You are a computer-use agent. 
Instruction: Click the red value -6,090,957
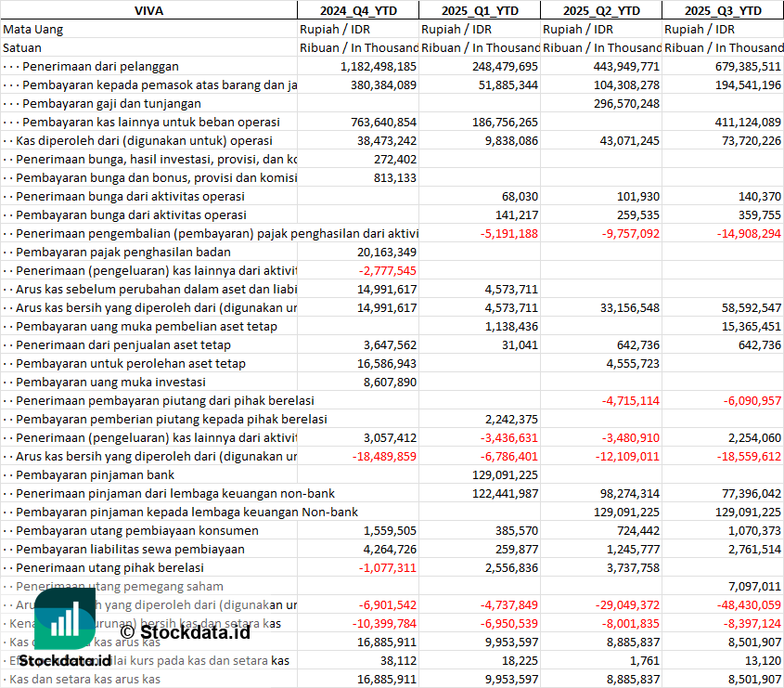click(x=752, y=400)
